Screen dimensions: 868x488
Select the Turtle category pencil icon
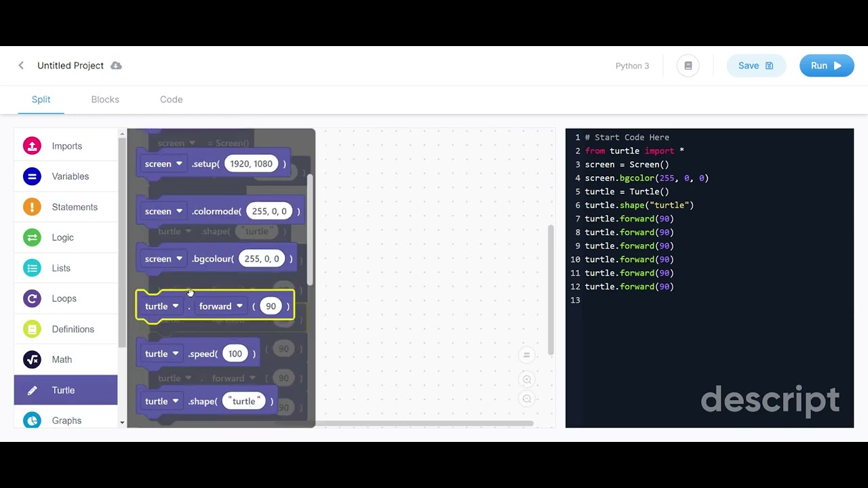(x=32, y=390)
